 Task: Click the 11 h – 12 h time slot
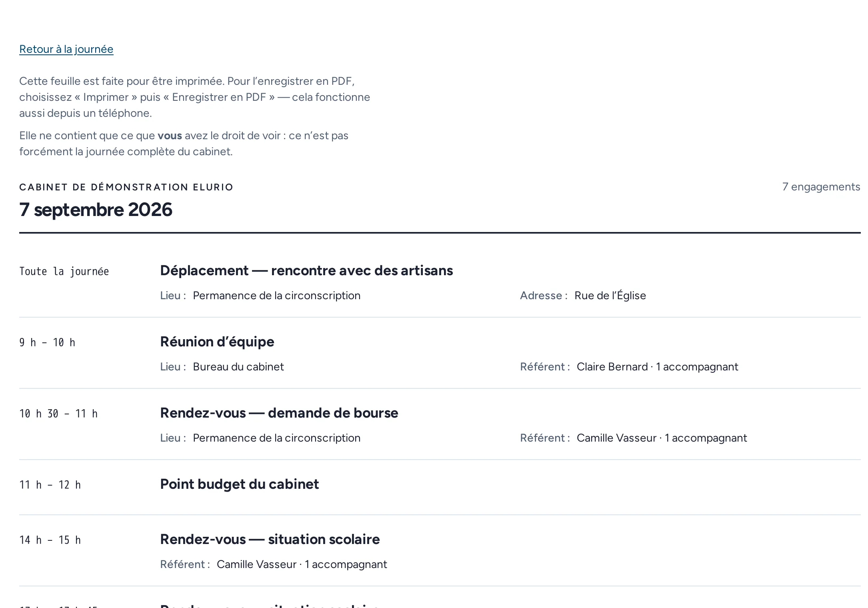click(x=50, y=485)
